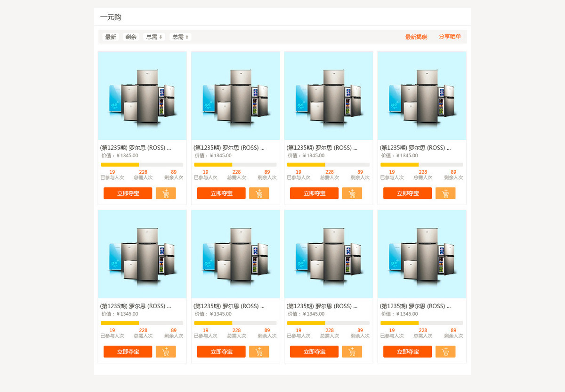The image size is (565, 392).
Task: Click progress bar of first top-row product
Action: (142, 165)
